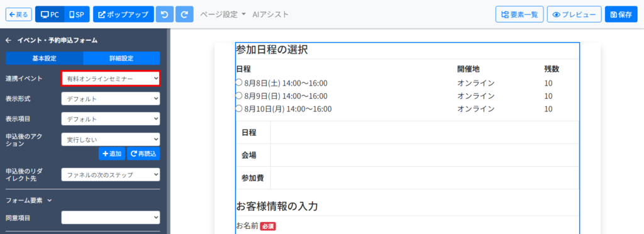
Task: Click the プレビュー eye preview button
Action: tap(574, 14)
